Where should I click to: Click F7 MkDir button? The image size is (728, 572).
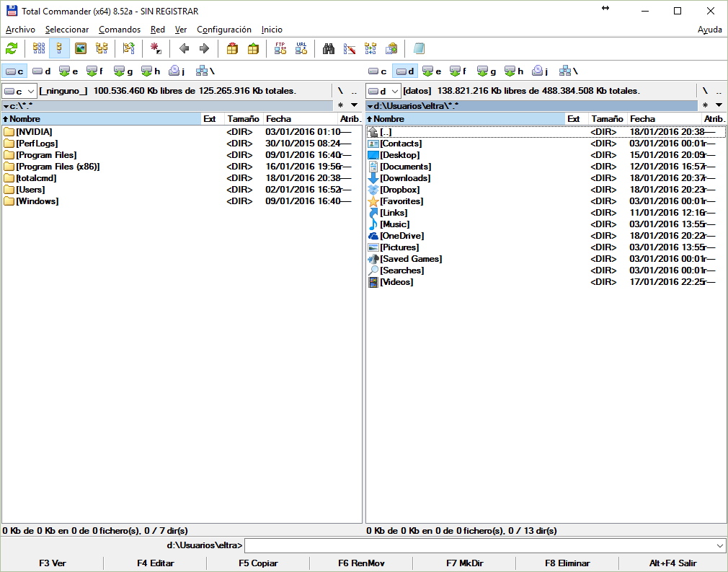465,563
